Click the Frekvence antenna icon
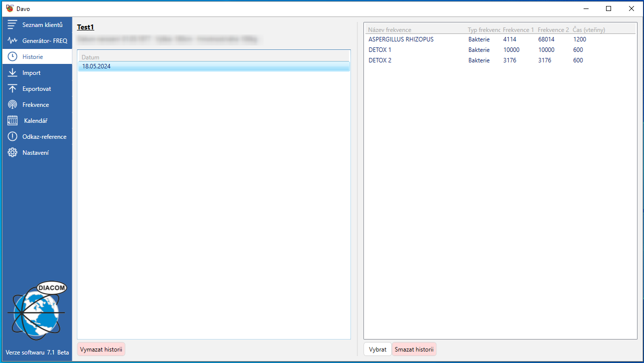Screen dimensions: 644x363 (x=12, y=105)
